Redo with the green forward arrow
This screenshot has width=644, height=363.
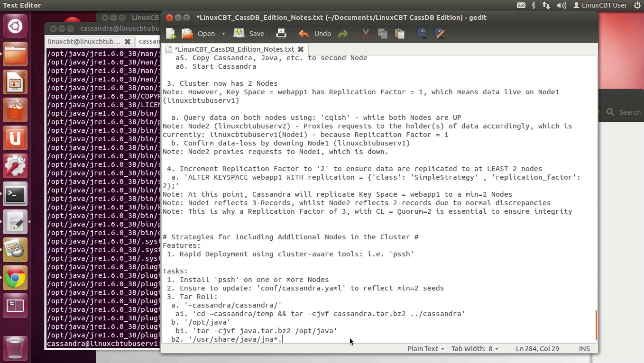[x=343, y=34]
